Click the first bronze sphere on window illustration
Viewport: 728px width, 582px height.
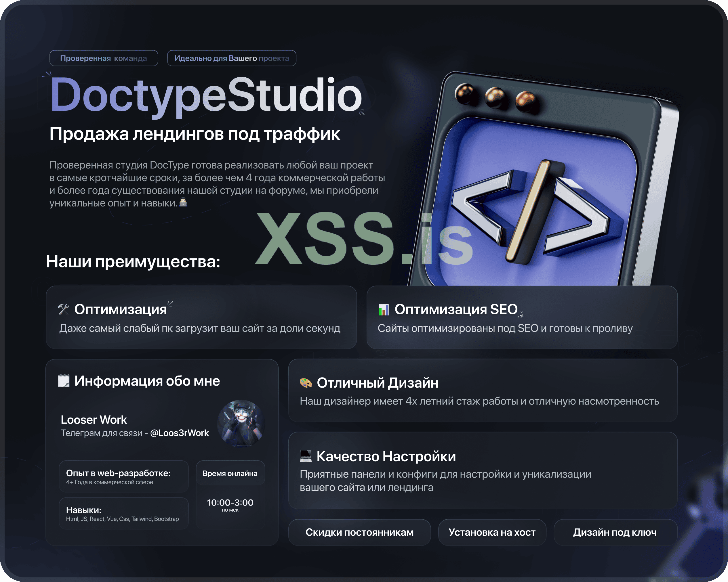click(465, 93)
